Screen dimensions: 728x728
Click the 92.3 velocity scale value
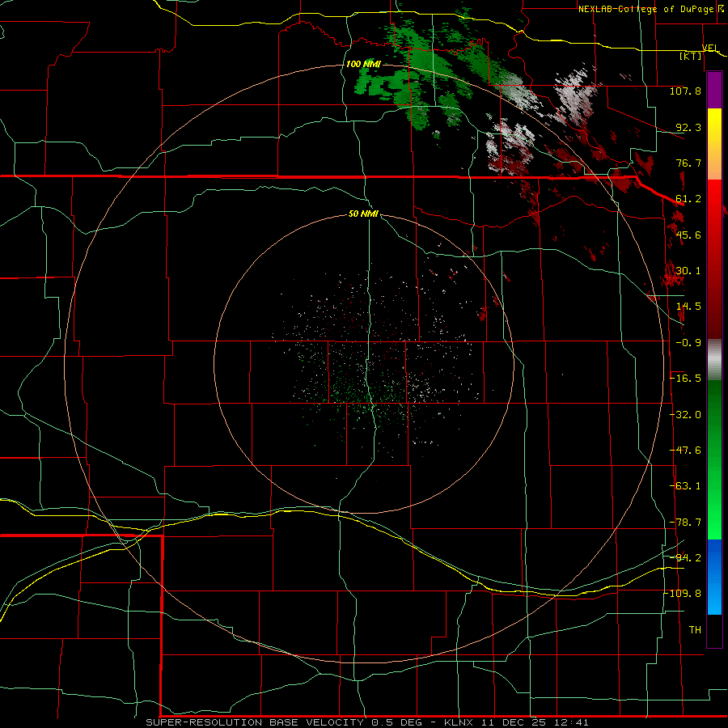pyautogui.click(x=688, y=127)
